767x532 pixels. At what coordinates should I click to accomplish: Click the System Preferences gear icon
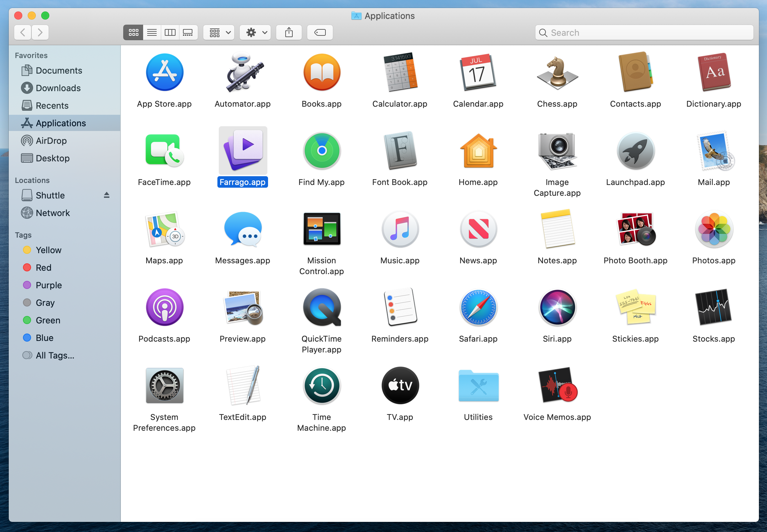point(164,385)
